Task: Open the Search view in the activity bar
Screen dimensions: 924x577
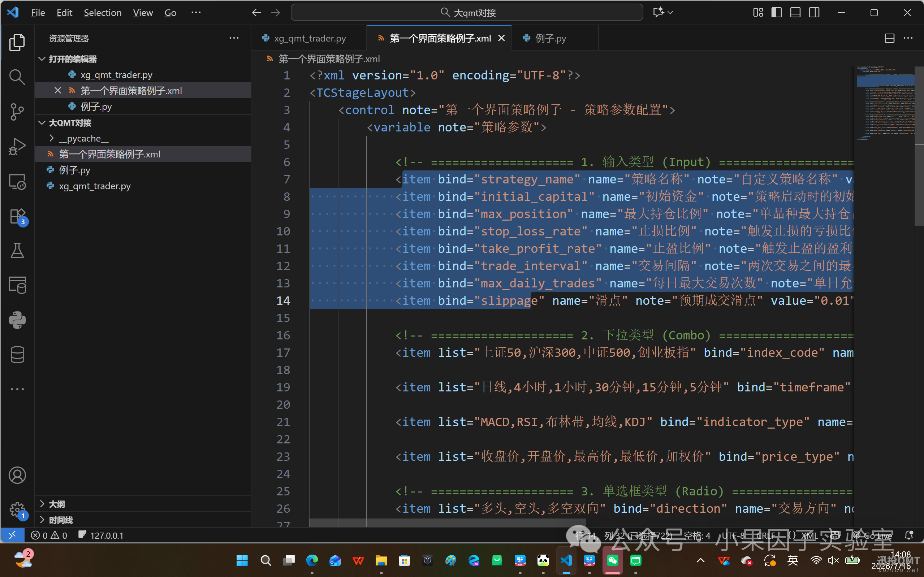Action: pos(17,77)
